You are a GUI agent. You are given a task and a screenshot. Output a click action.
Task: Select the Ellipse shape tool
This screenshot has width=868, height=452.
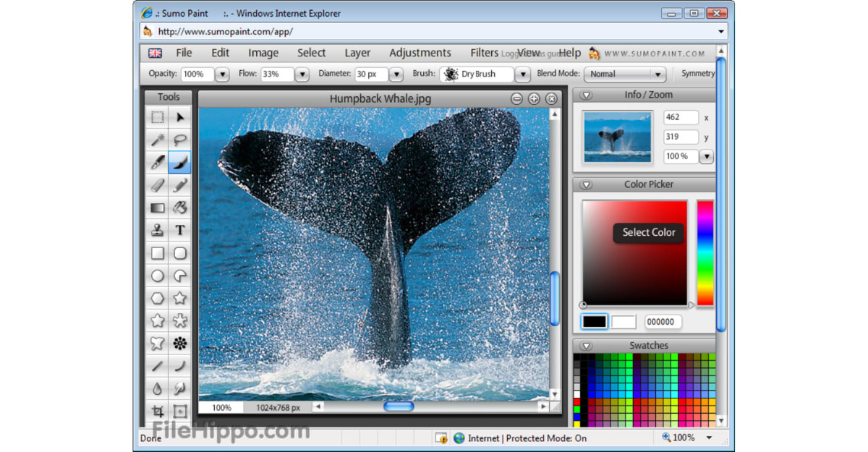coord(157,276)
